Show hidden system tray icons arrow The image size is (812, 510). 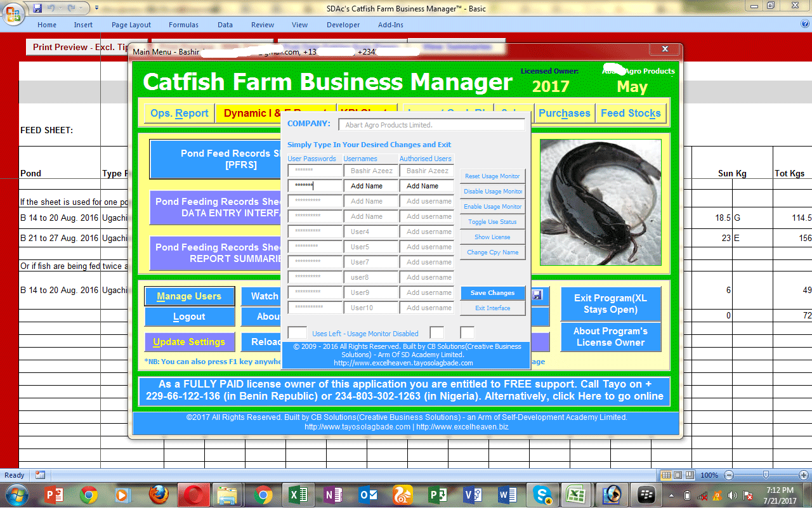671,495
